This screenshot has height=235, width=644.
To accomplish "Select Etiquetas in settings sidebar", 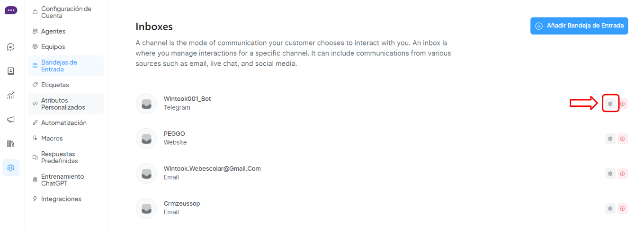I will pos(55,85).
